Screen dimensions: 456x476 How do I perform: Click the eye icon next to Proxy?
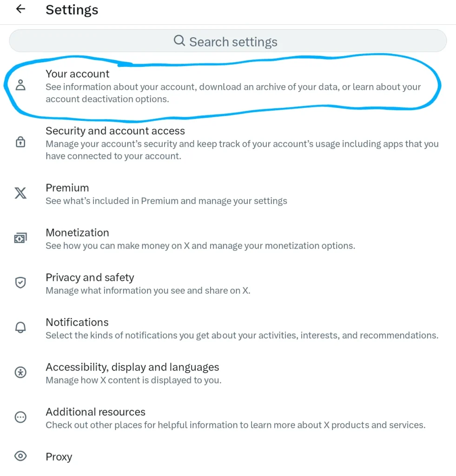(20, 456)
